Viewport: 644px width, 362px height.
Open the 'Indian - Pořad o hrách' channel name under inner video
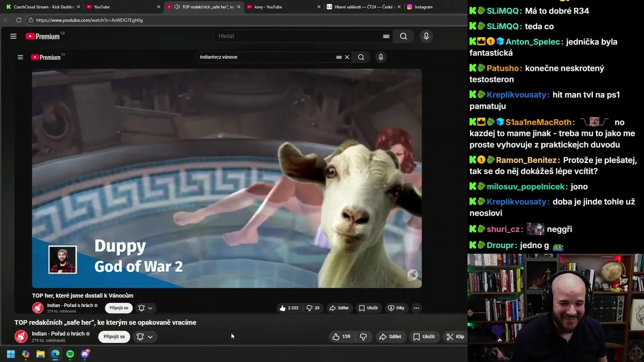(70, 305)
